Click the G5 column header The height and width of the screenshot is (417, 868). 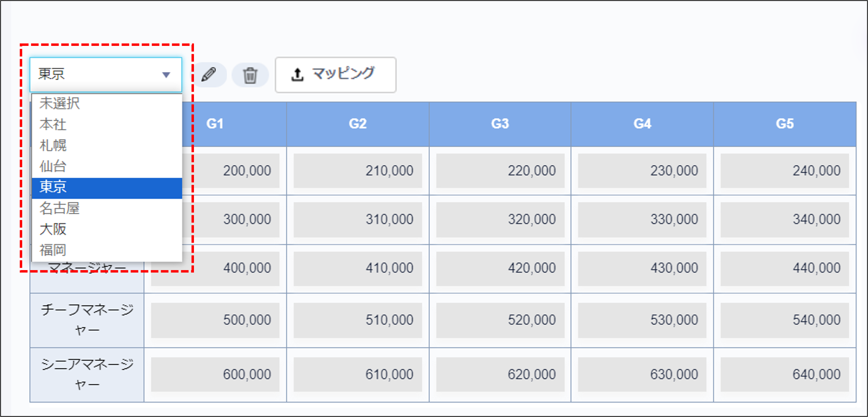click(x=785, y=124)
